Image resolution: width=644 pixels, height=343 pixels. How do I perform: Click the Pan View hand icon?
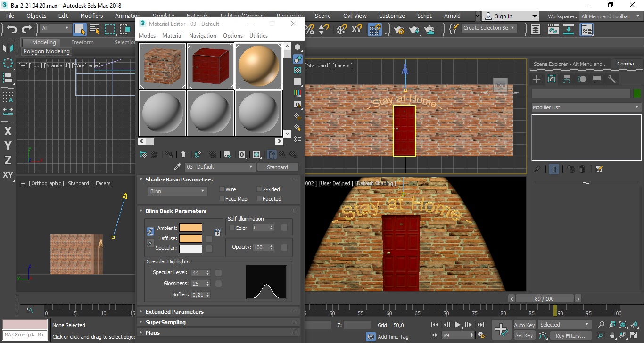(x=612, y=336)
